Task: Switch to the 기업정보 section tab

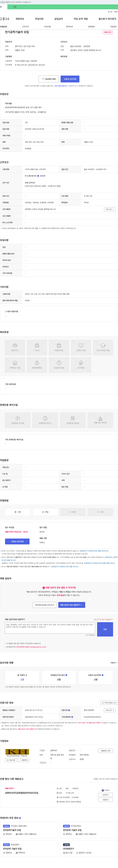Action: tap(113, 27)
